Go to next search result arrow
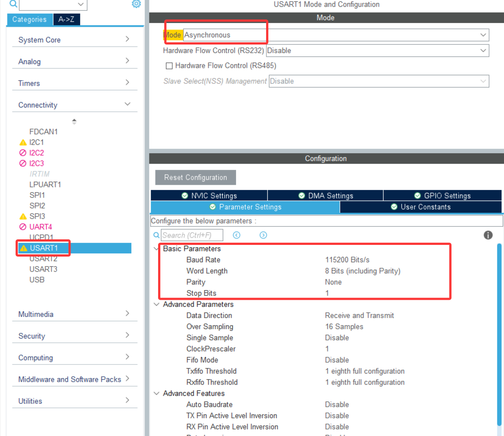Viewport: 504px width, 436px height. [x=263, y=235]
